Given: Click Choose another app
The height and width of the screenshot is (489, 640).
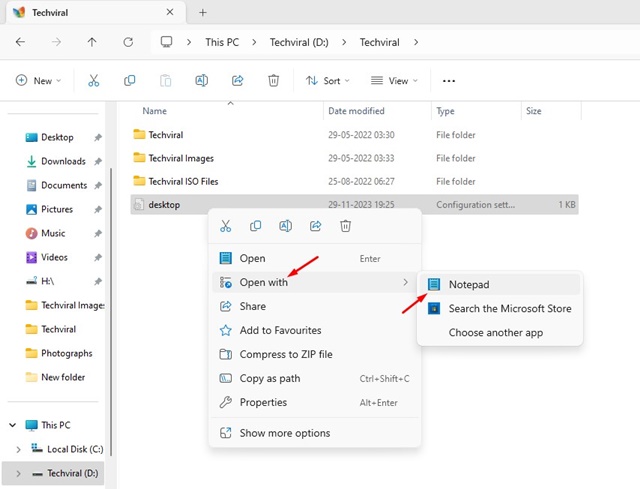Looking at the screenshot, I should pos(500,333).
